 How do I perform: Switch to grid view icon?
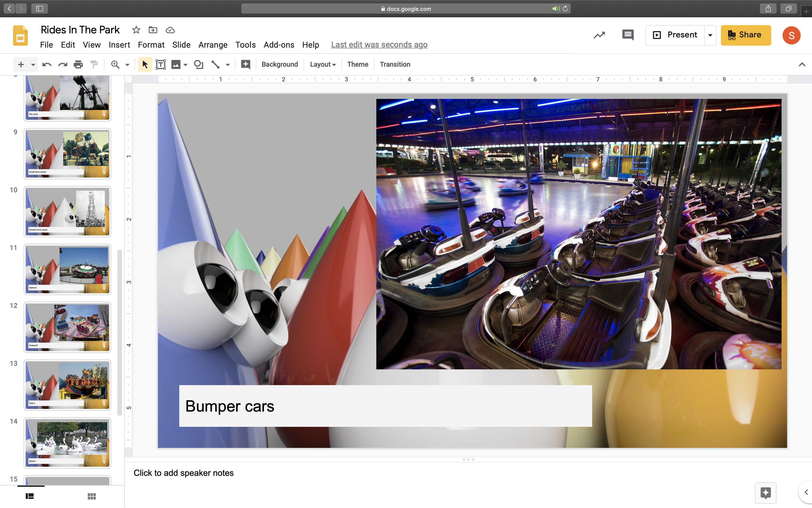pyautogui.click(x=92, y=496)
